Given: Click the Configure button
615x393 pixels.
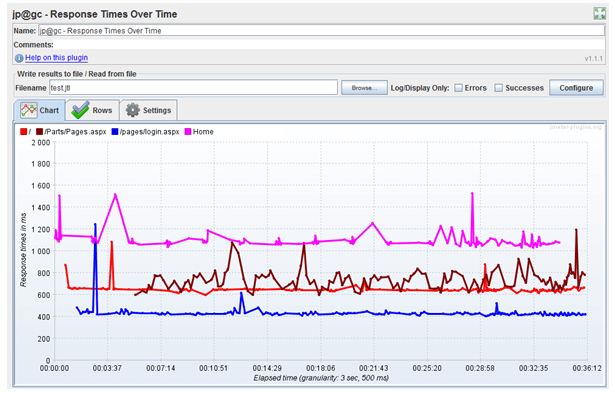Looking at the screenshot, I should click(x=576, y=88).
